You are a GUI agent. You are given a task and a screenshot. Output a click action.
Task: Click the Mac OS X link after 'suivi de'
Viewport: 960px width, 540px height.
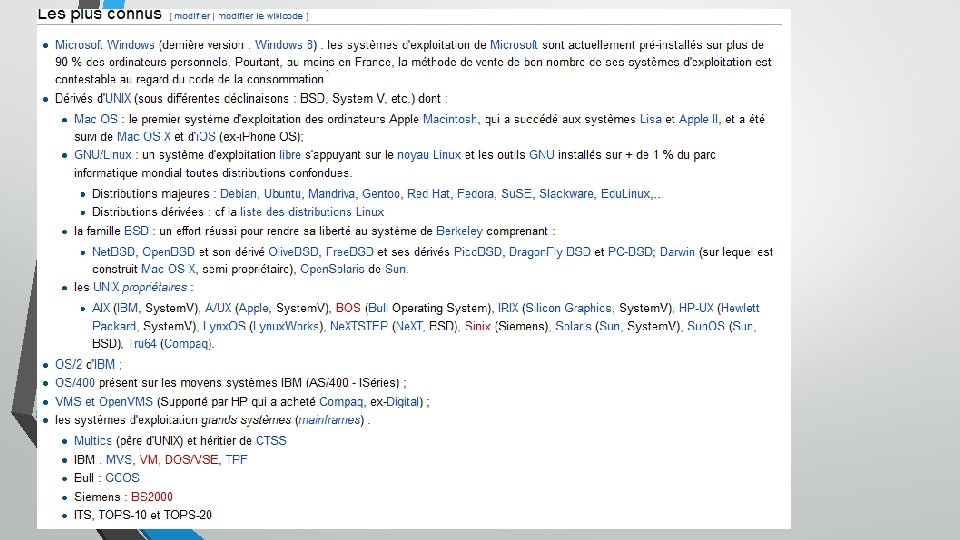(x=144, y=137)
